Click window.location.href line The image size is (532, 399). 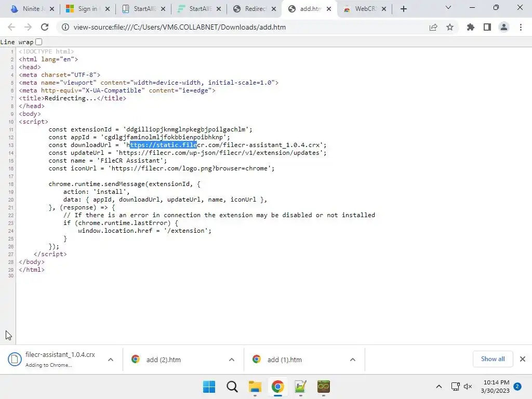144,231
